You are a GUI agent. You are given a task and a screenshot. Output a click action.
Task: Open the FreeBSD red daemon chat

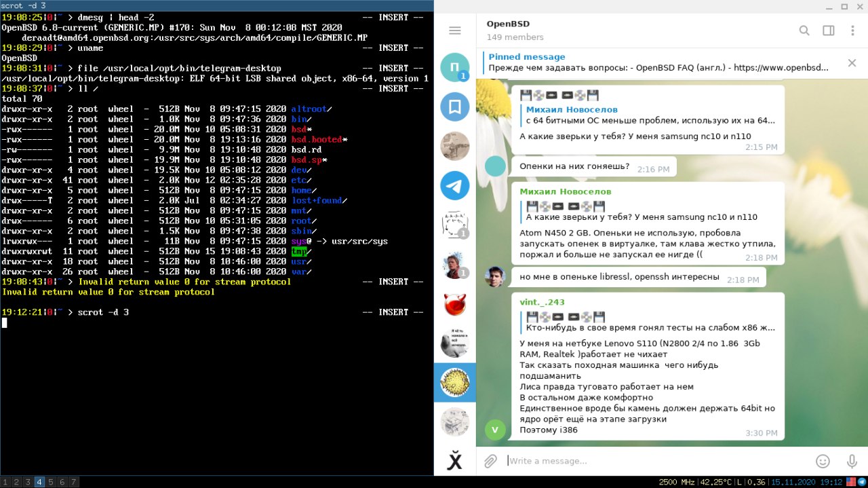tap(455, 303)
